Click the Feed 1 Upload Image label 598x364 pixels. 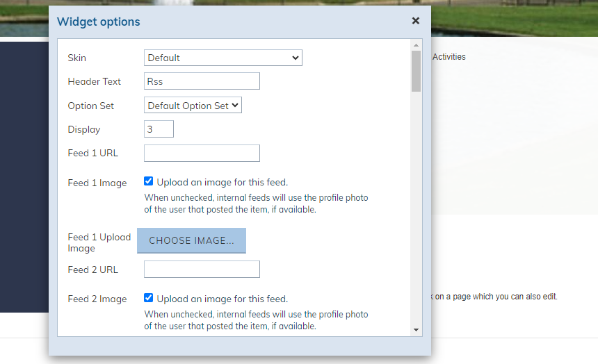[x=99, y=242]
